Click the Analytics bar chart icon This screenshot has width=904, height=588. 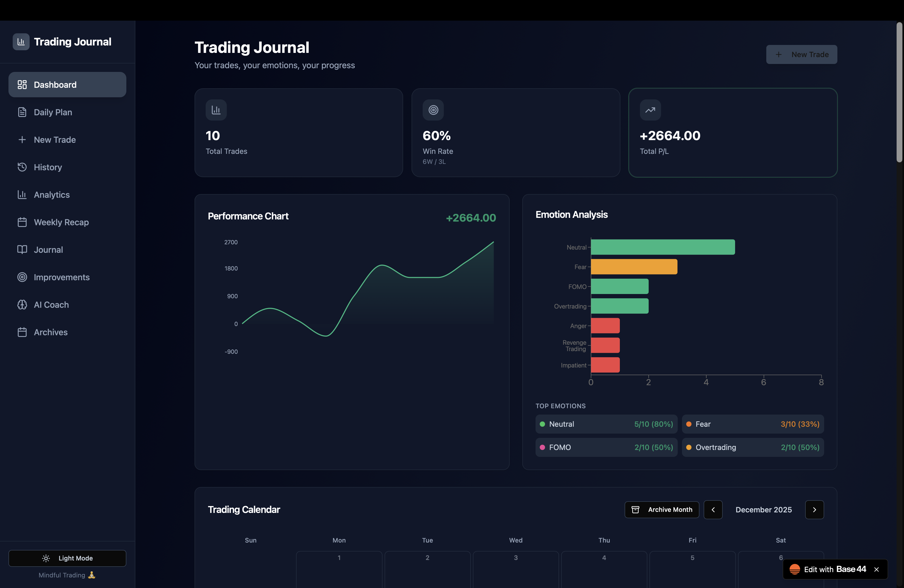(x=22, y=195)
